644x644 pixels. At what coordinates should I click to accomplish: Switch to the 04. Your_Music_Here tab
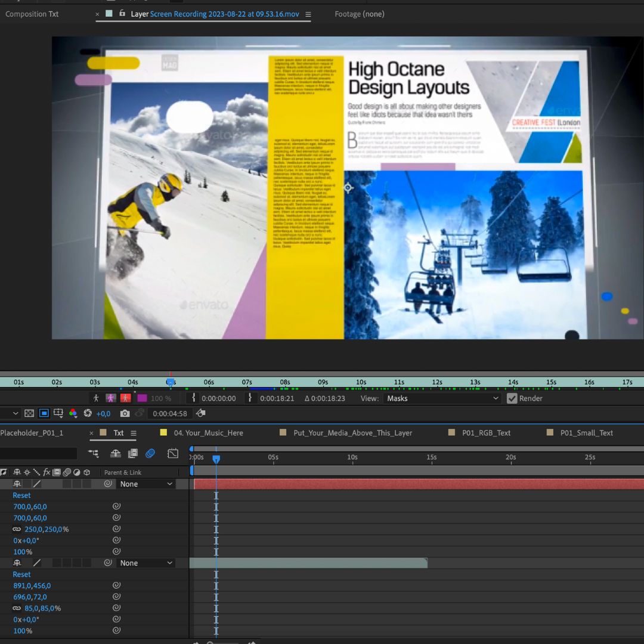(208, 433)
